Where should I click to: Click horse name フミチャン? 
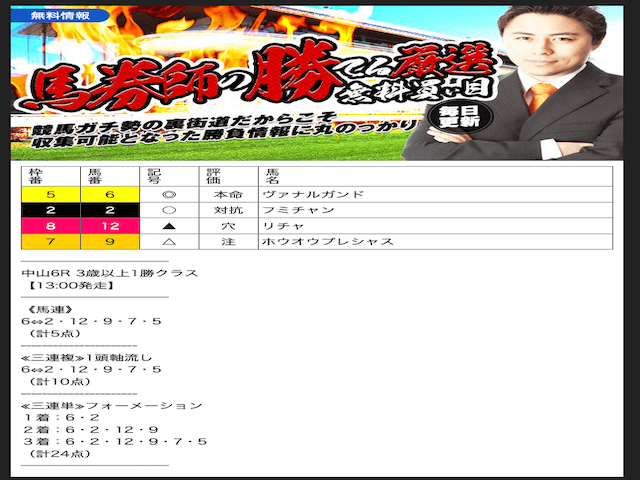[x=285, y=210]
